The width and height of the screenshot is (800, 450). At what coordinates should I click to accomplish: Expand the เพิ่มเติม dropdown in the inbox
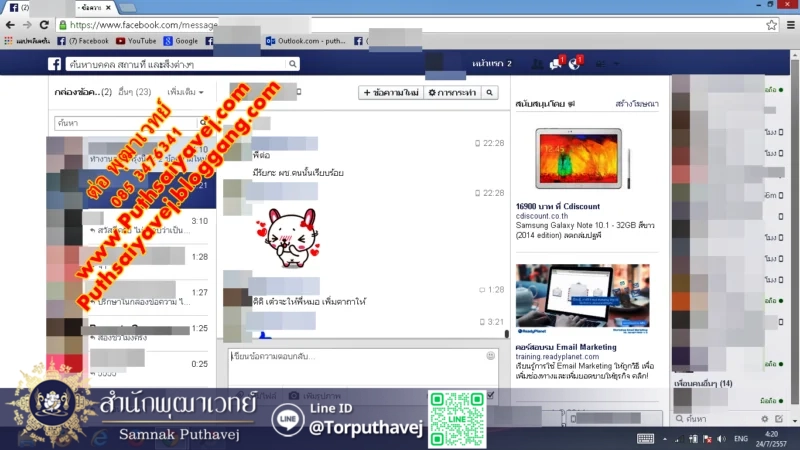[x=186, y=93]
